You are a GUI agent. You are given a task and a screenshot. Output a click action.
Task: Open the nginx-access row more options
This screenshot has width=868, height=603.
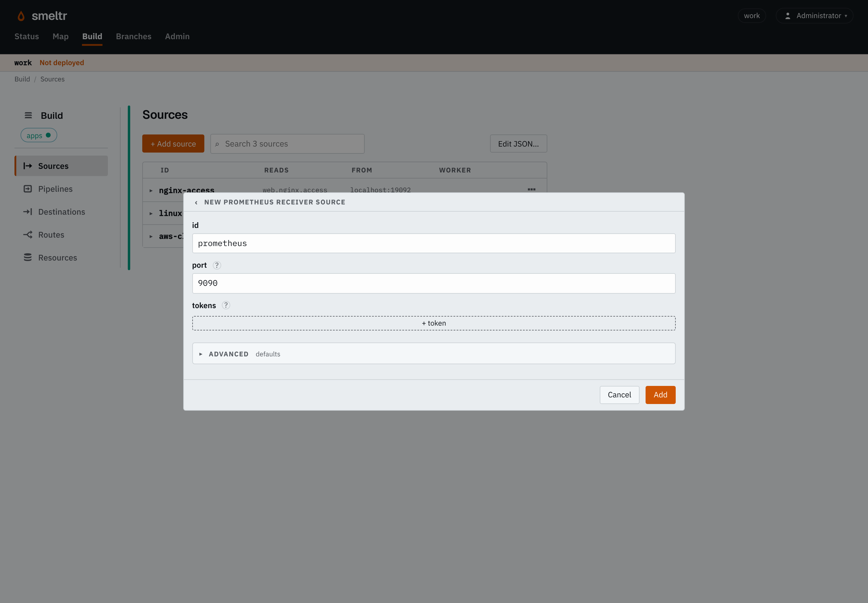531,189
